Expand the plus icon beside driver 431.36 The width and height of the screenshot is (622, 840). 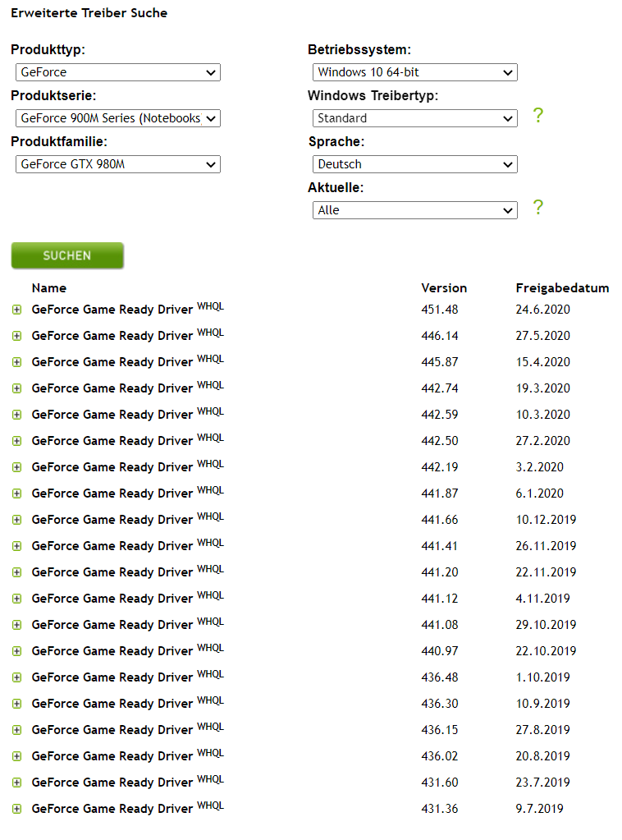(16, 809)
